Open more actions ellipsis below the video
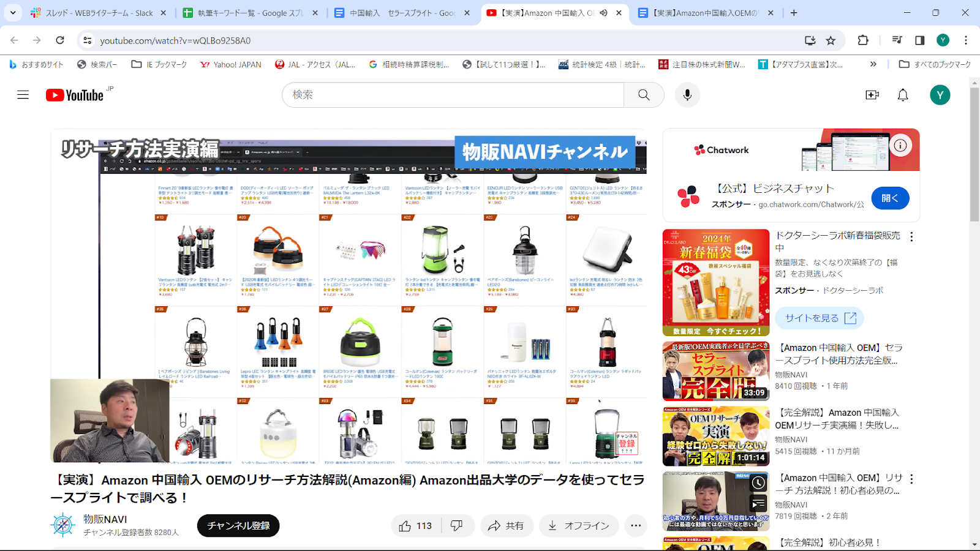980x551 pixels. 636,526
